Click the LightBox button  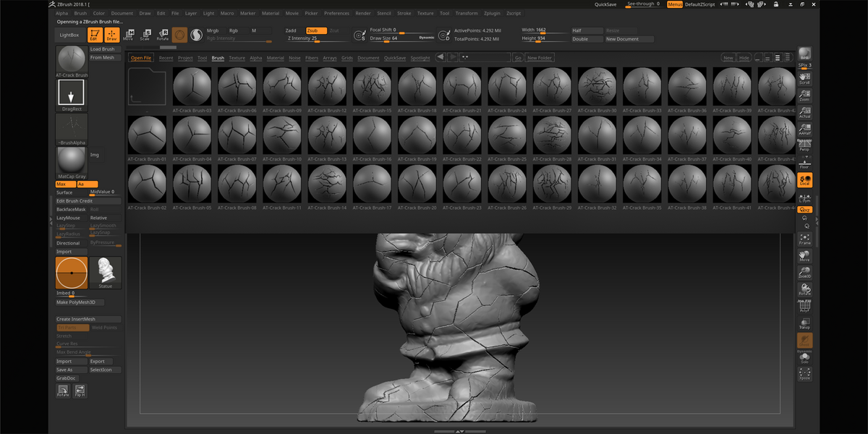point(70,35)
